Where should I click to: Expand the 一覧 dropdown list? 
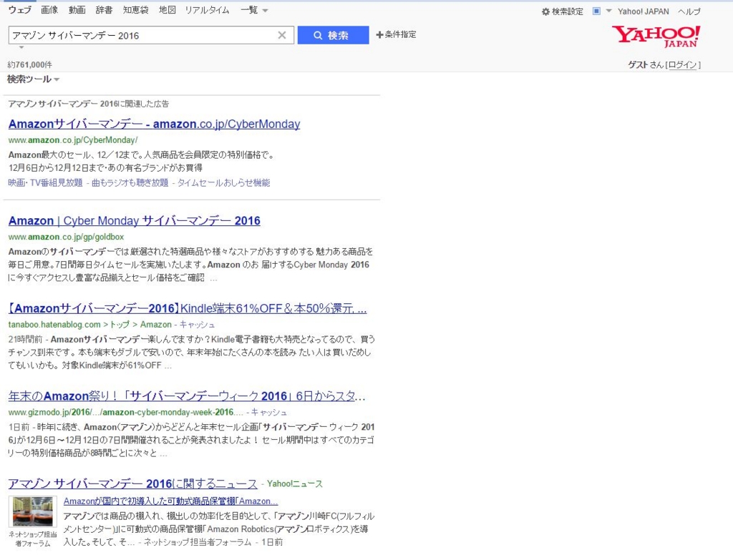[254, 10]
